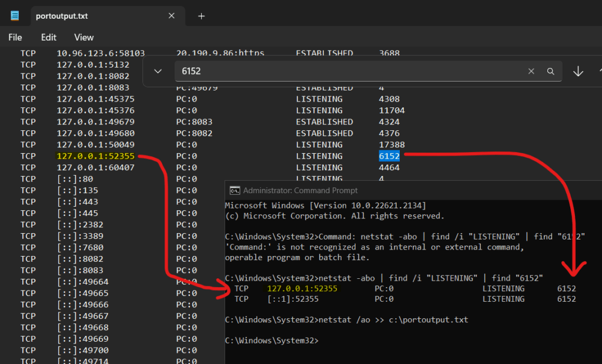Click [::1]:52355 in Command Prompt
The height and width of the screenshot is (364, 602).
[293, 299]
